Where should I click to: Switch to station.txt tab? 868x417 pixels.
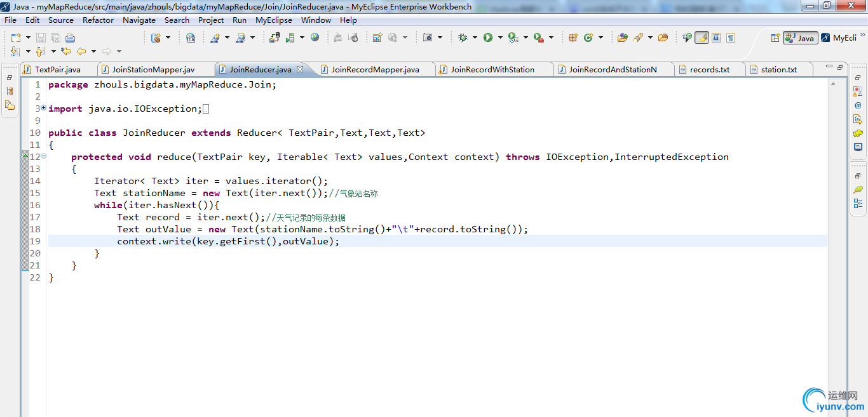pos(778,69)
